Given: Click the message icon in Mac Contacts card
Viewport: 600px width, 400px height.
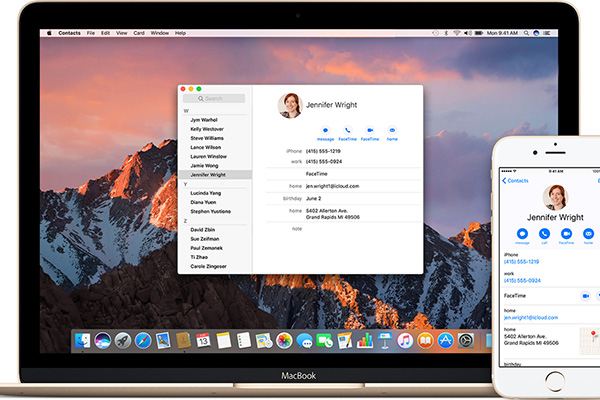Looking at the screenshot, I should point(325,131).
